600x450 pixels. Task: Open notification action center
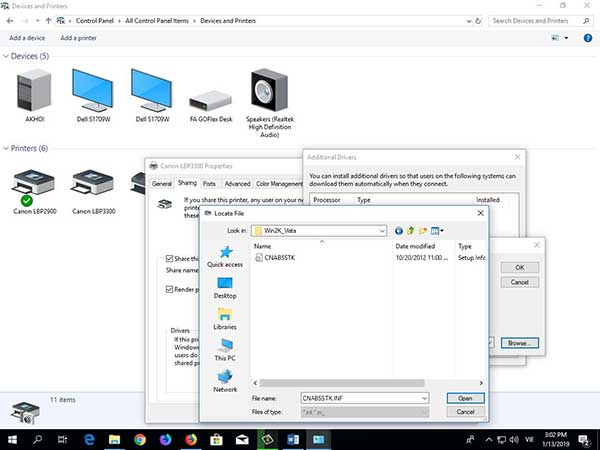point(584,440)
